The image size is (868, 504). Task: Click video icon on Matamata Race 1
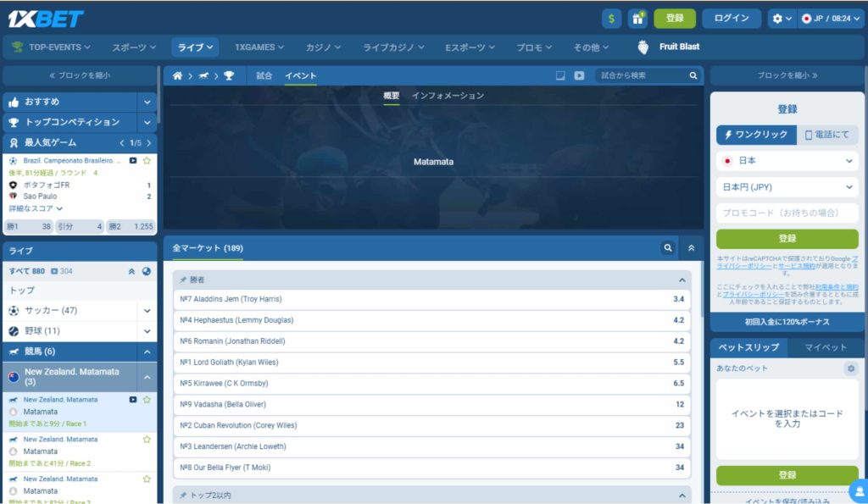point(133,400)
